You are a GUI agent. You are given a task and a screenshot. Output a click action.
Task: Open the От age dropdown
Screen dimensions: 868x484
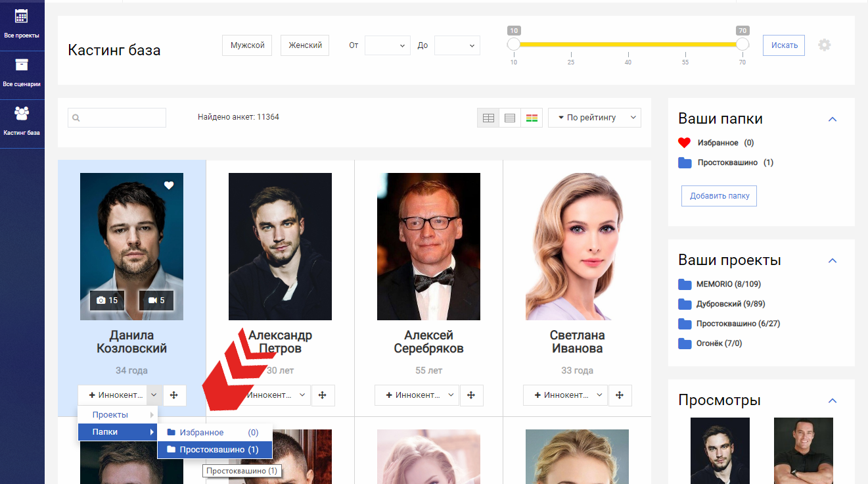click(388, 45)
